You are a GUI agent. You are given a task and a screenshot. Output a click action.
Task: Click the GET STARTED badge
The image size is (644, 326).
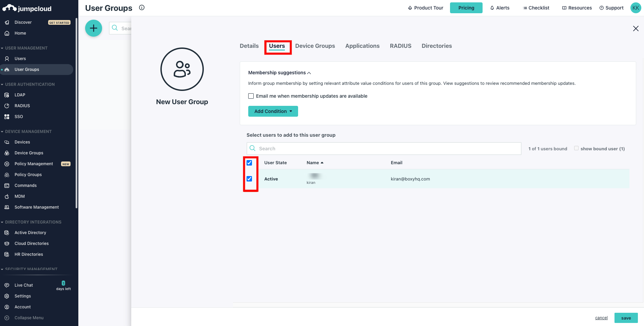(x=59, y=23)
